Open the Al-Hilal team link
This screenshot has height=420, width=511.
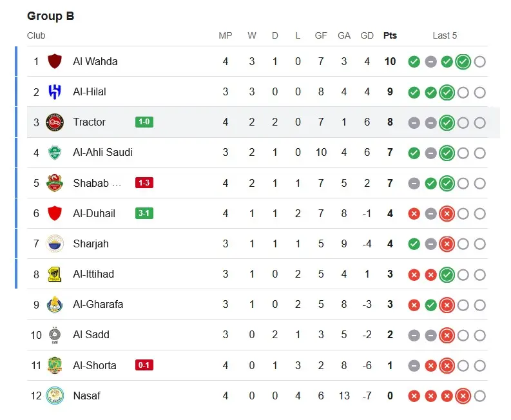[x=90, y=92]
